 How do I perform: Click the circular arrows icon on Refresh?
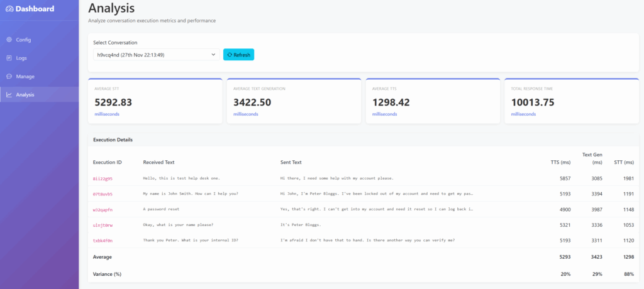click(230, 55)
